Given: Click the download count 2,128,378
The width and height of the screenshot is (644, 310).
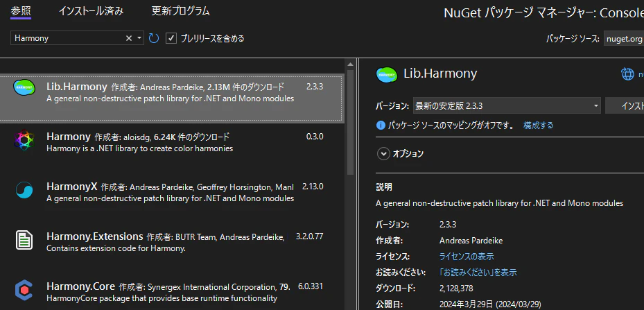Looking at the screenshot, I should click(456, 289).
